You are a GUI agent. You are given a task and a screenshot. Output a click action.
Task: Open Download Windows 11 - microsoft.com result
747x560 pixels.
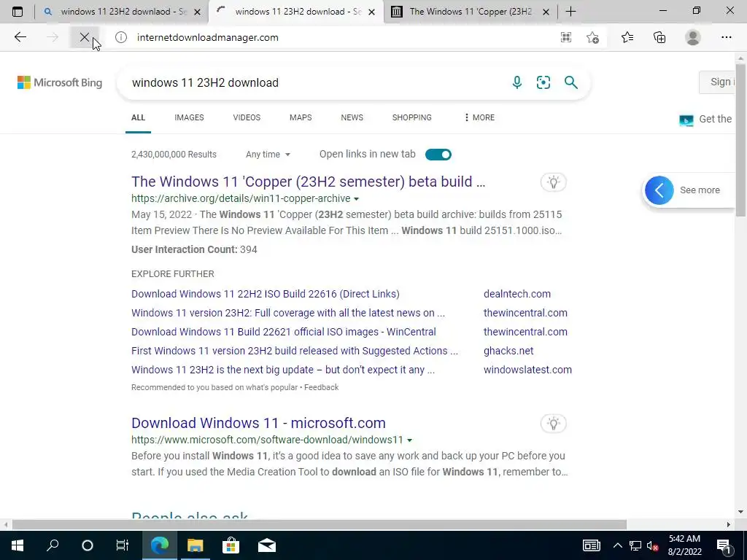259,423
